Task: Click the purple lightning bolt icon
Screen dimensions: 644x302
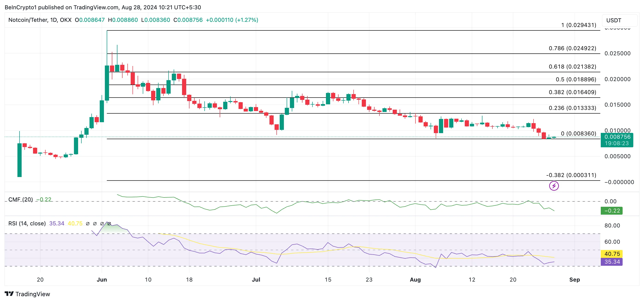Action: coord(554,186)
